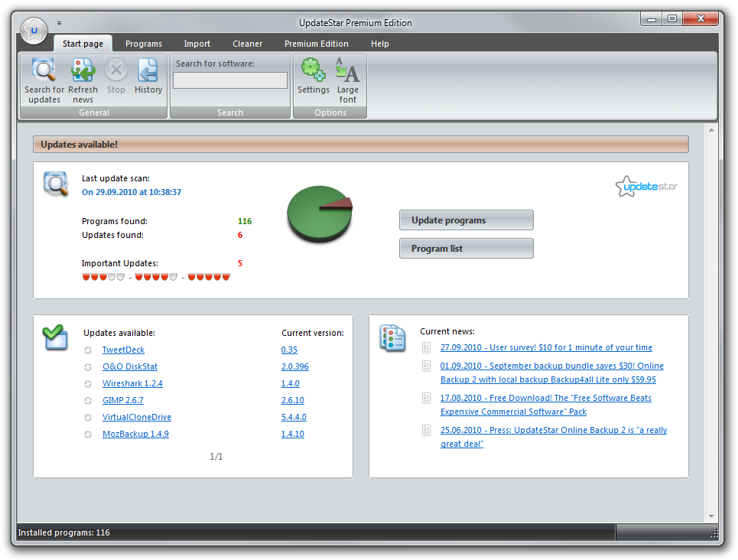Click the Current news panel icon
This screenshot has width=738, height=560.
coord(392,337)
